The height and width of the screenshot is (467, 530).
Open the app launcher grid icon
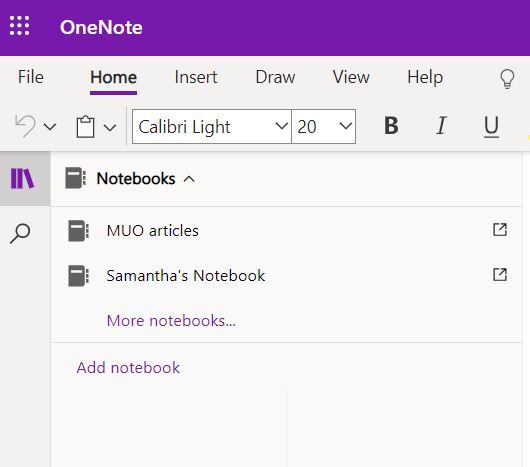tap(19, 26)
